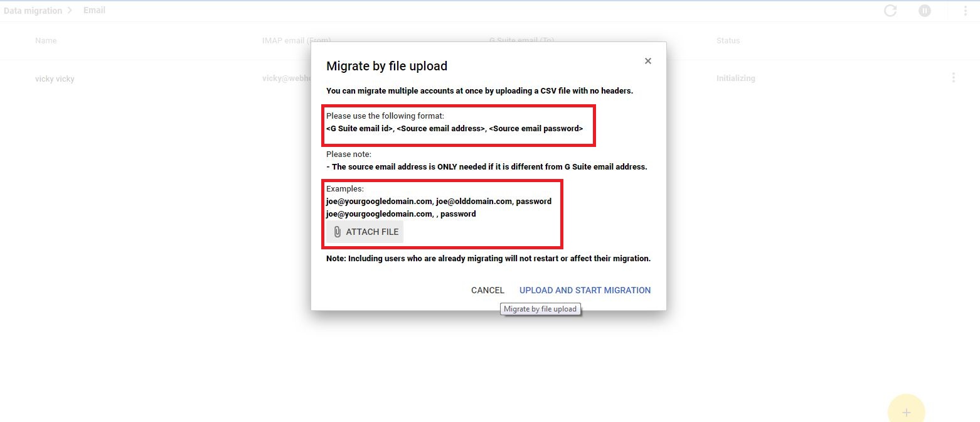Select the vicky vicky user row
Screen dimensions: 980x422
coord(489,78)
